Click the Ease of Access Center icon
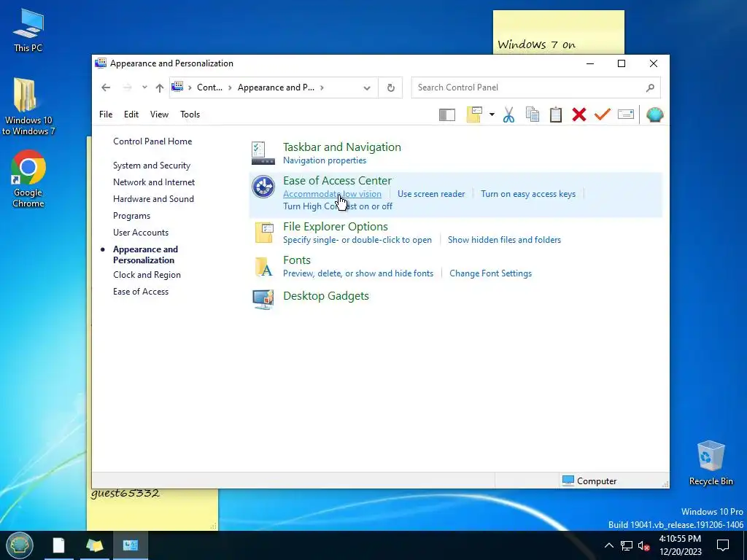The height and width of the screenshot is (560, 747). 263,186
